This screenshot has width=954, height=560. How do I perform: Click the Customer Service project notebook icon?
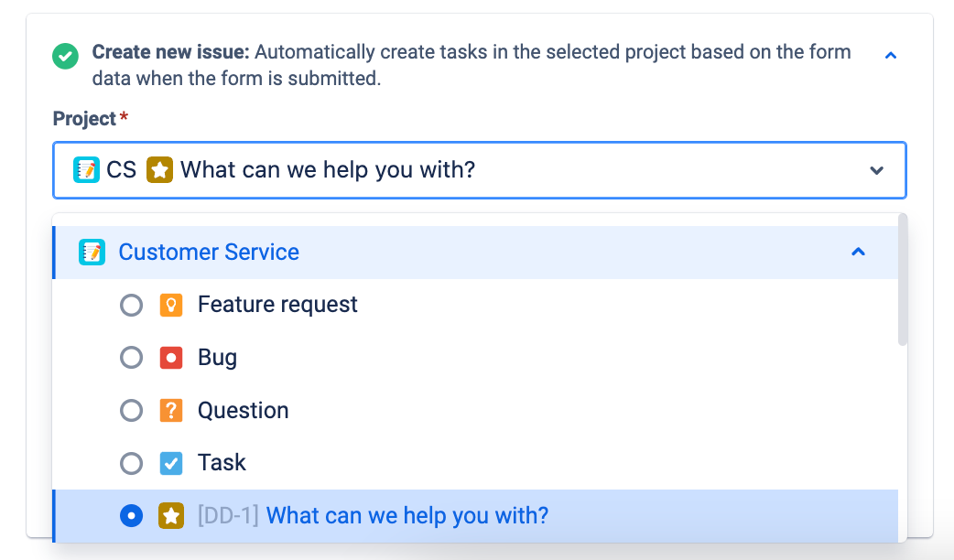(x=92, y=252)
